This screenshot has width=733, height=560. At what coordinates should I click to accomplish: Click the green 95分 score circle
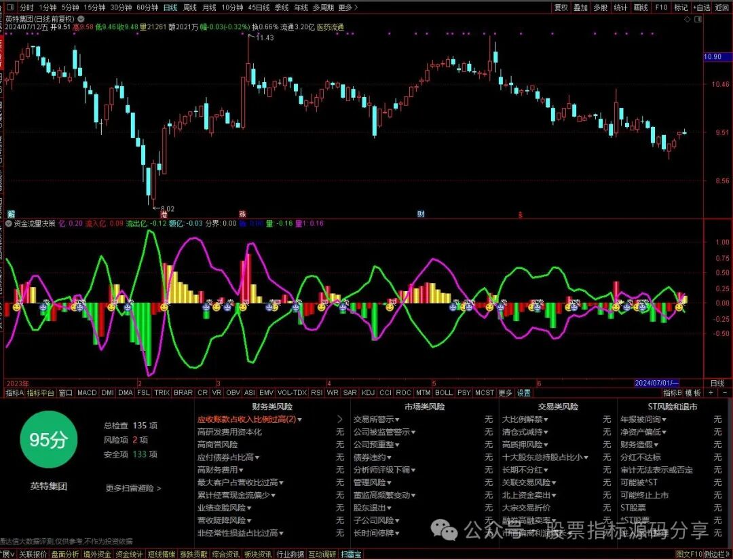(48, 439)
